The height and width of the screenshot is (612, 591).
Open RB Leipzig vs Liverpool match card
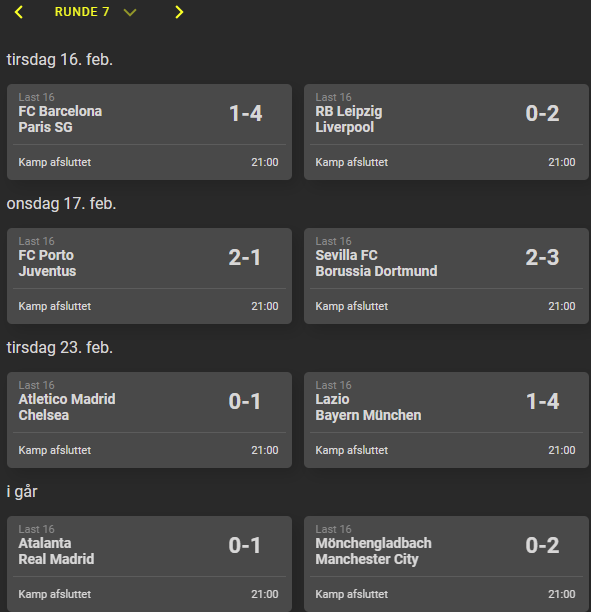tap(446, 132)
